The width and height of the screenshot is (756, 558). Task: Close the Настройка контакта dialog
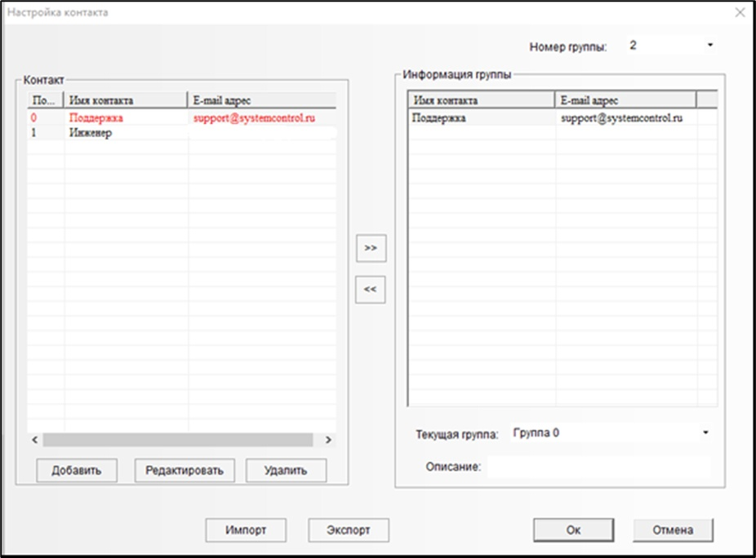(x=740, y=12)
